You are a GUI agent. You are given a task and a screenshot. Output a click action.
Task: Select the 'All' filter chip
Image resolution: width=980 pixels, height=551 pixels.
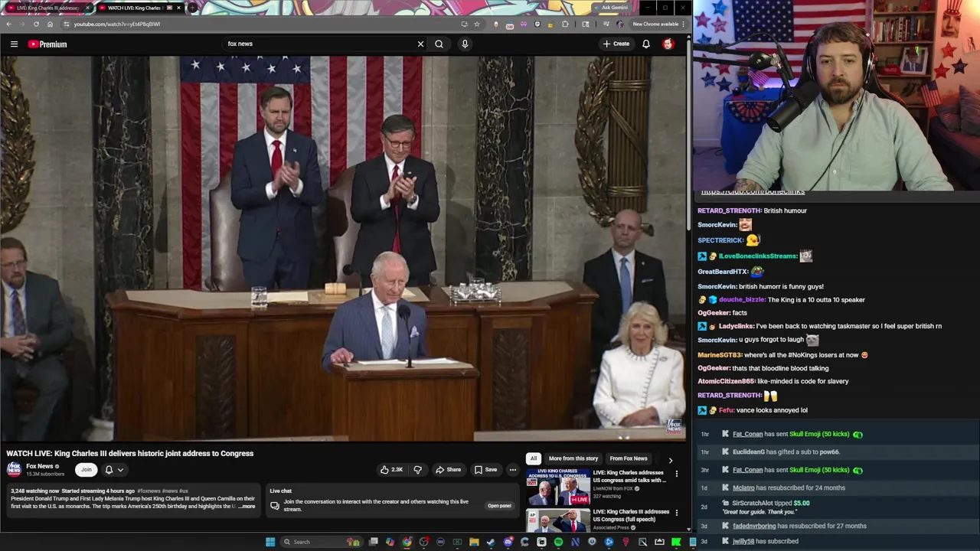(x=534, y=458)
